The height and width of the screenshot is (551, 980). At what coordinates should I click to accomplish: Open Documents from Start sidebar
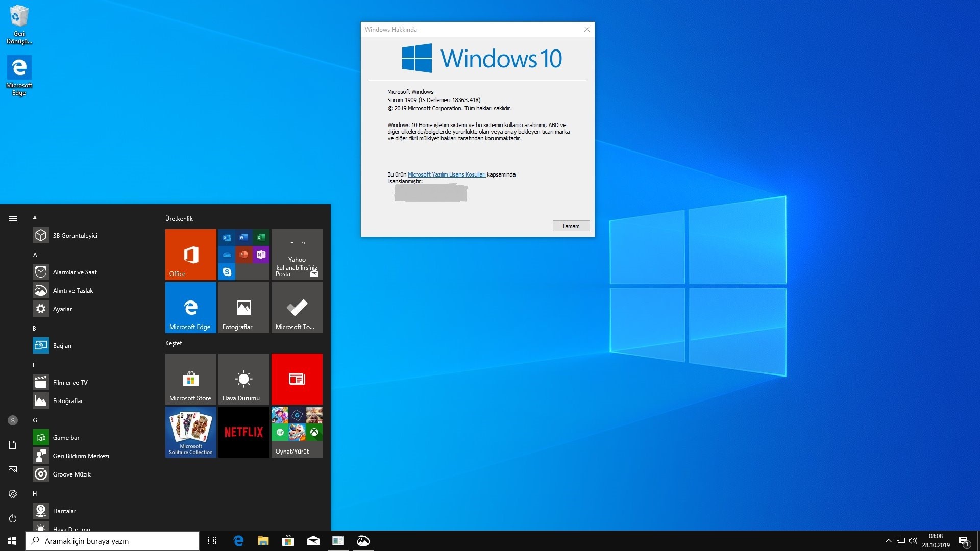[x=13, y=445]
